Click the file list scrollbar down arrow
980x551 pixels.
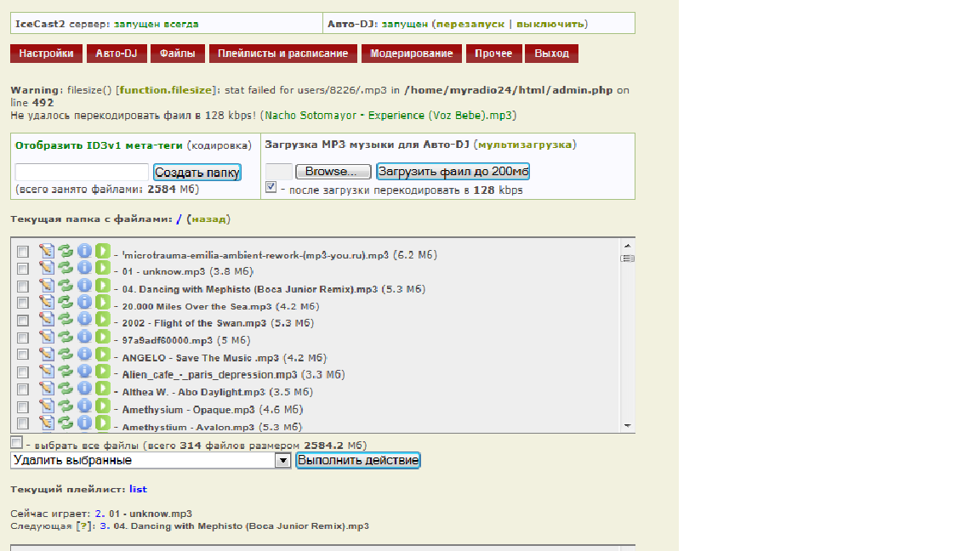(x=628, y=425)
